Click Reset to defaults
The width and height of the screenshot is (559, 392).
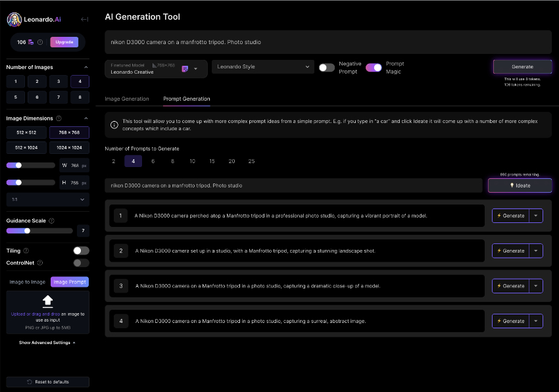tap(48, 382)
